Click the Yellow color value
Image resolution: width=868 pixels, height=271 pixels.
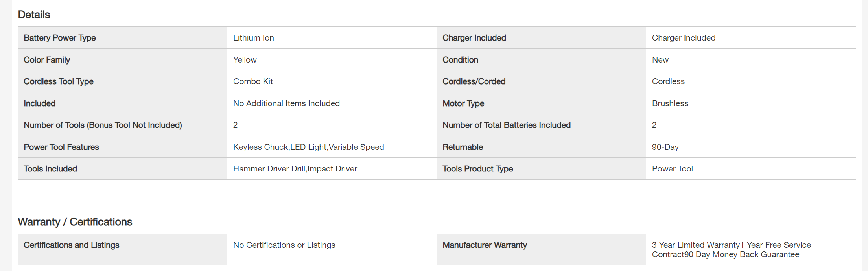coord(245,60)
